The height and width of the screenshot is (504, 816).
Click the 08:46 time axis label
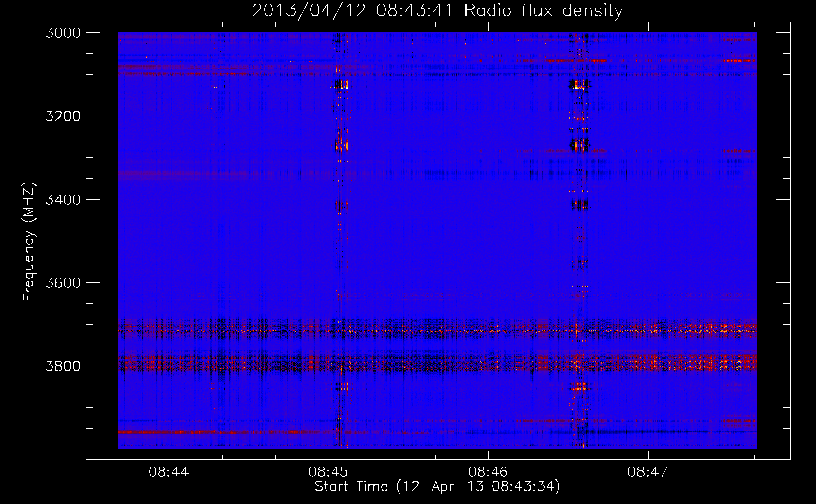[x=488, y=472]
